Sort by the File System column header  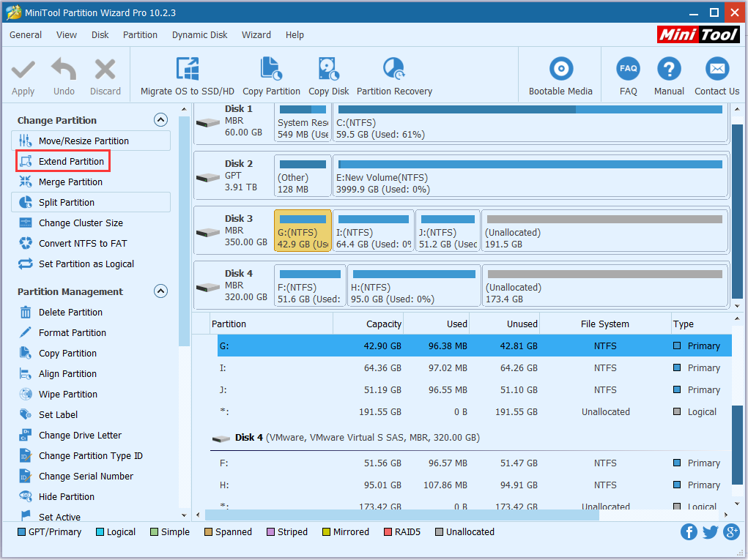point(605,324)
